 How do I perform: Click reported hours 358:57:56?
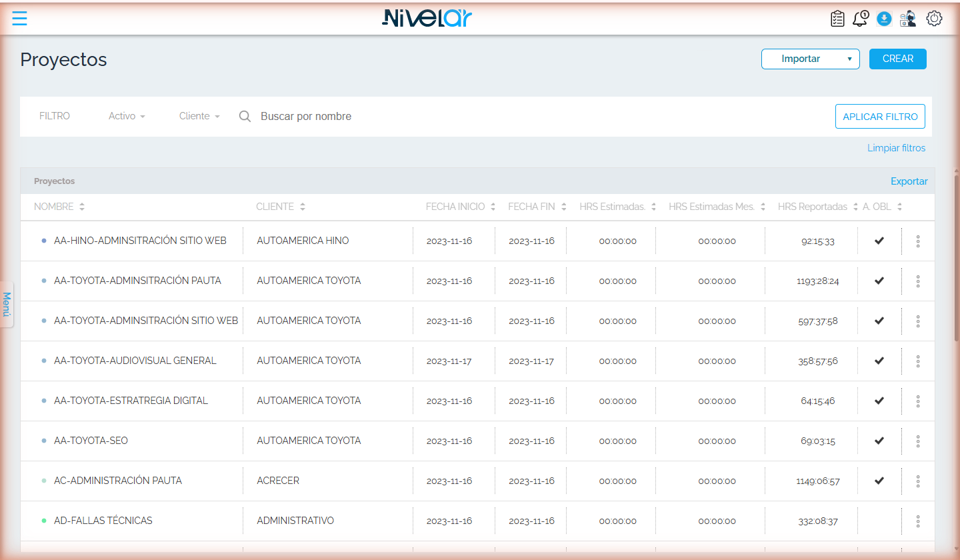(818, 361)
